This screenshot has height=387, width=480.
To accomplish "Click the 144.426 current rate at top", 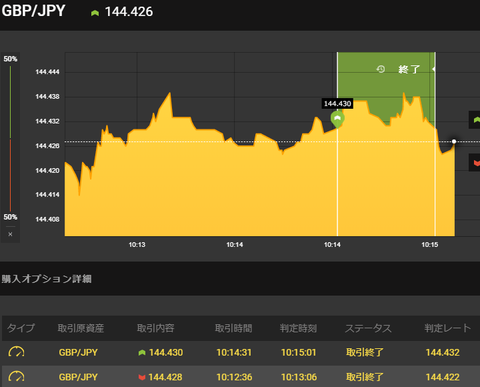I will click(129, 12).
